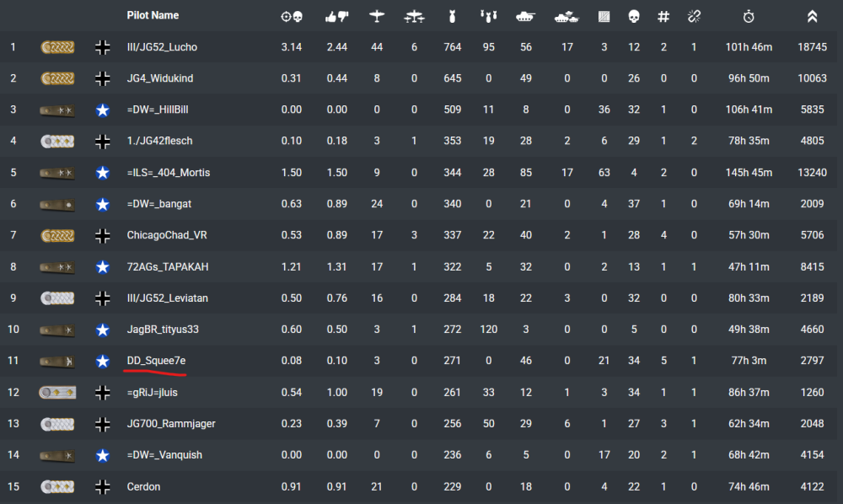The width and height of the screenshot is (843, 504).
Task: Sort by stopwatch flight time icon
Action: (x=749, y=16)
